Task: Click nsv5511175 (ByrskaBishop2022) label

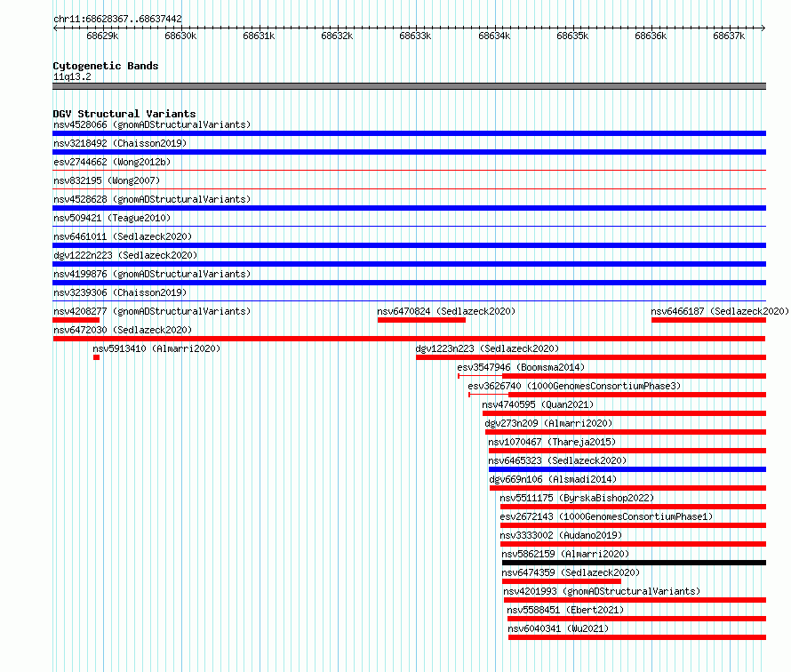Action: pos(577,498)
